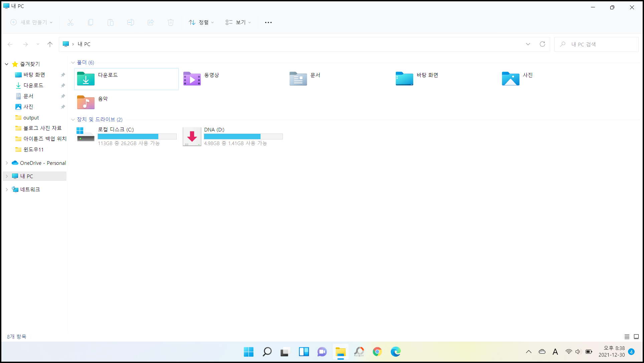This screenshot has width=644, height=363.
Task: Go up one level with up arrow
Action: tap(50, 44)
